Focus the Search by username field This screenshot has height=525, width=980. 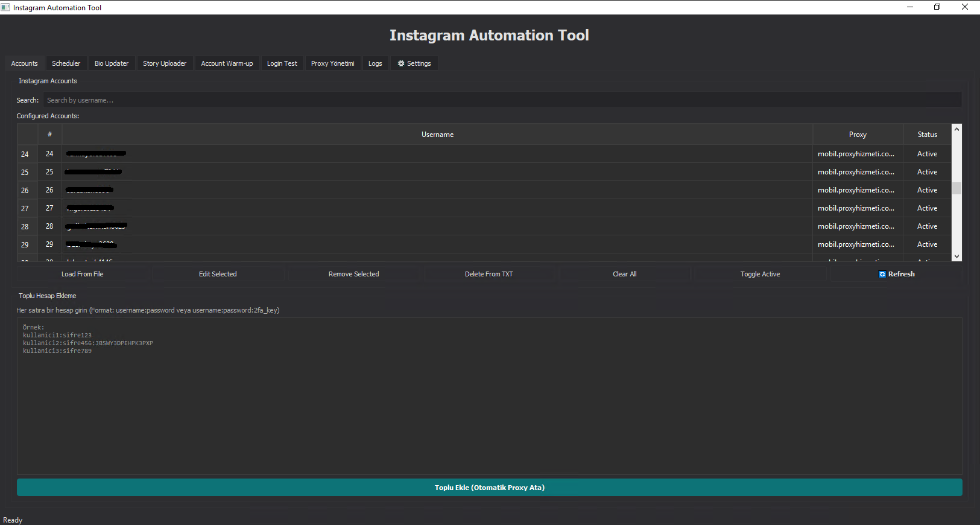click(x=502, y=100)
